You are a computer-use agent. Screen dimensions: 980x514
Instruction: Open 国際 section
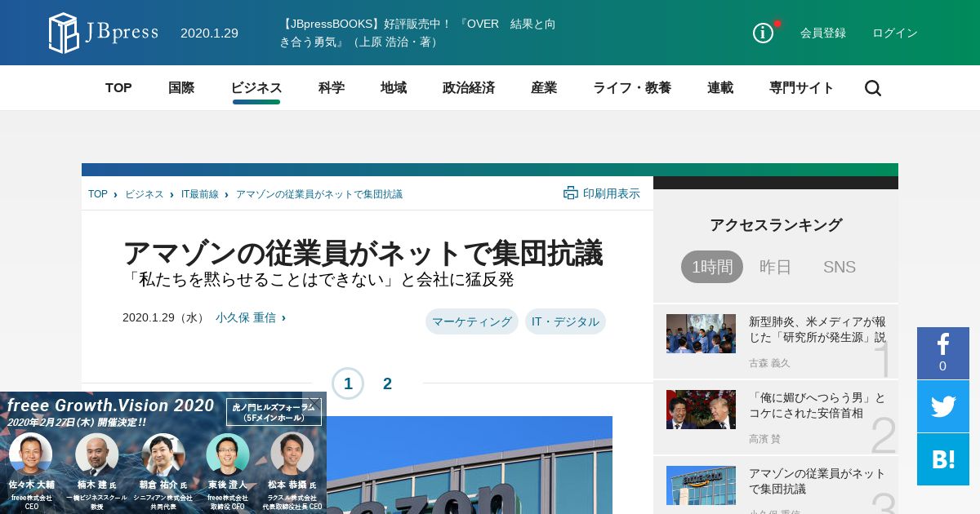click(181, 88)
